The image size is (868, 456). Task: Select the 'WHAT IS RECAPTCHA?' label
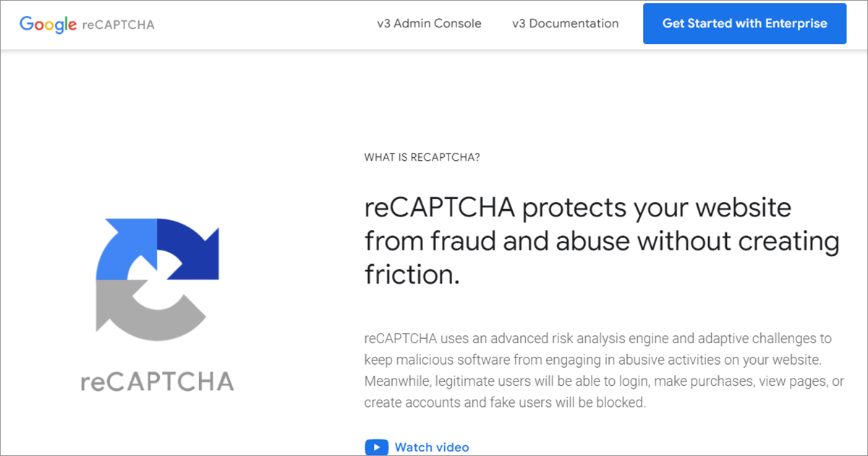(x=422, y=157)
